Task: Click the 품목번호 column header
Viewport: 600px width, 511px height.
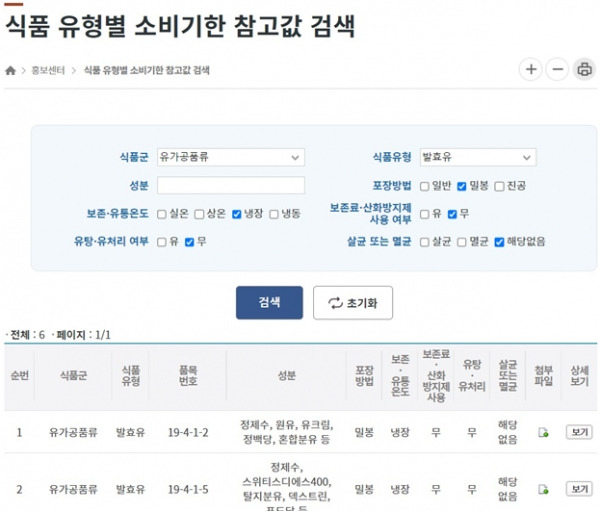Action: coord(188,375)
